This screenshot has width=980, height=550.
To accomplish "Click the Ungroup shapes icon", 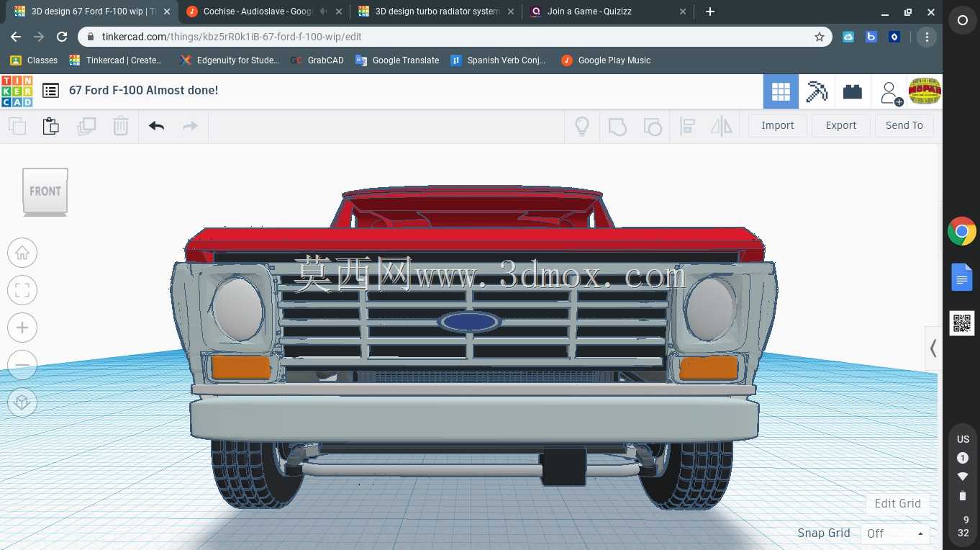I will [x=652, y=127].
